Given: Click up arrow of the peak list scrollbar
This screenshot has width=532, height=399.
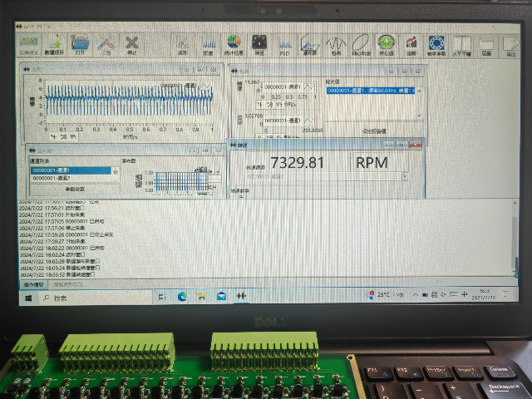Looking at the screenshot, I should (x=420, y=91).
